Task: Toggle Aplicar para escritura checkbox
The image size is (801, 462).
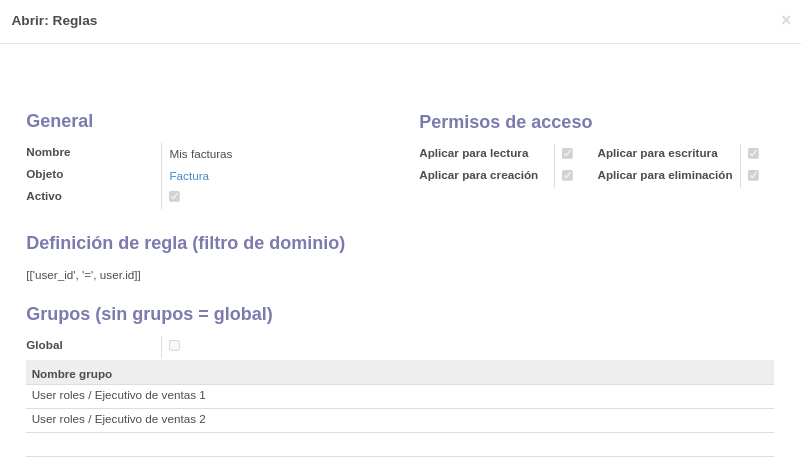Action: click(753, 153)
